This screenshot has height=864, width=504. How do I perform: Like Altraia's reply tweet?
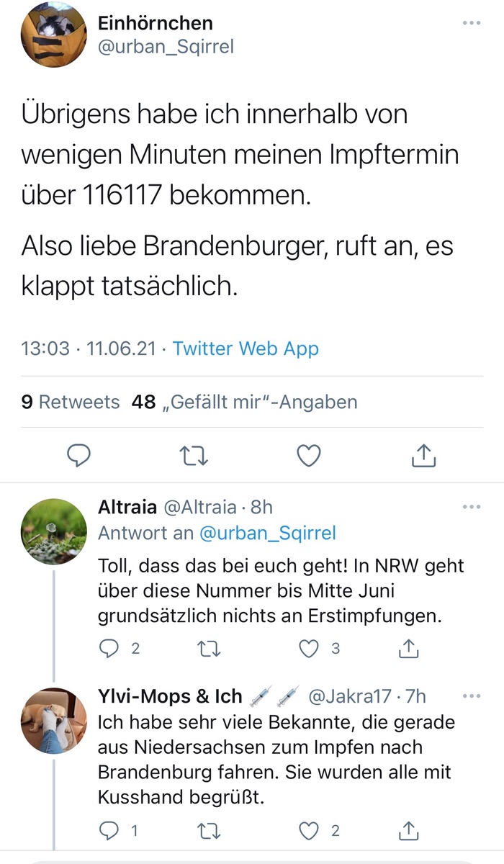point(309,649)
